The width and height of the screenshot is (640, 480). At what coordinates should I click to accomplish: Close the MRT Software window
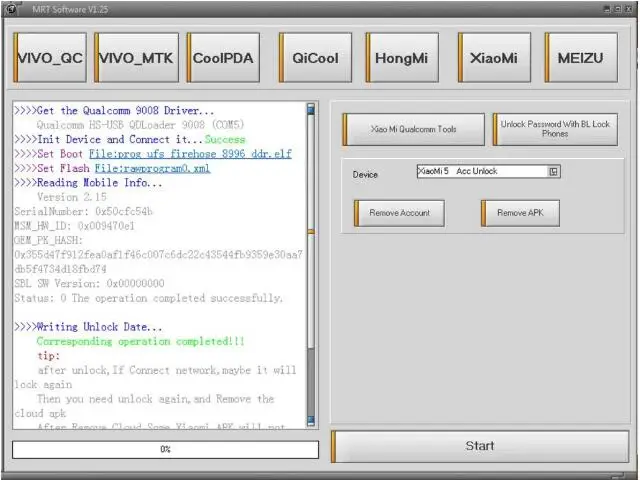point(629,8)
